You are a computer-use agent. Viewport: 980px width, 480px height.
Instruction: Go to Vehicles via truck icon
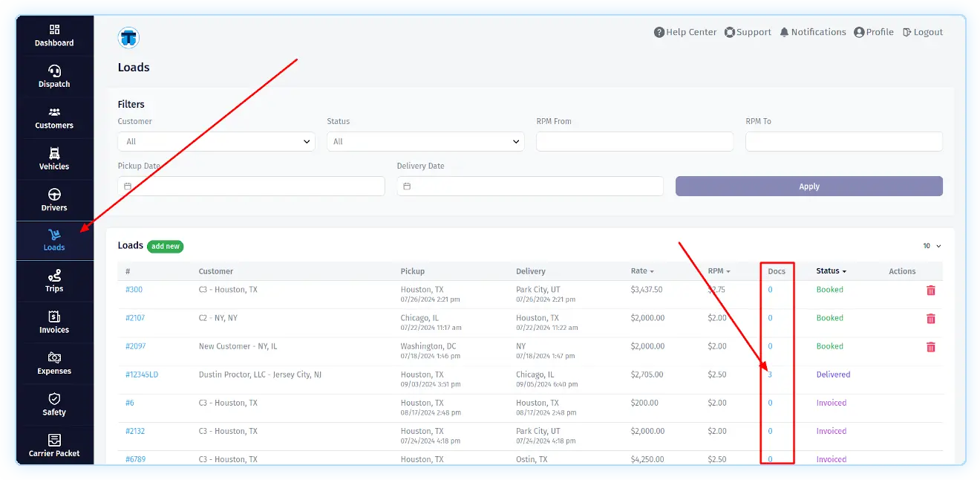click(x=54, y=154)
